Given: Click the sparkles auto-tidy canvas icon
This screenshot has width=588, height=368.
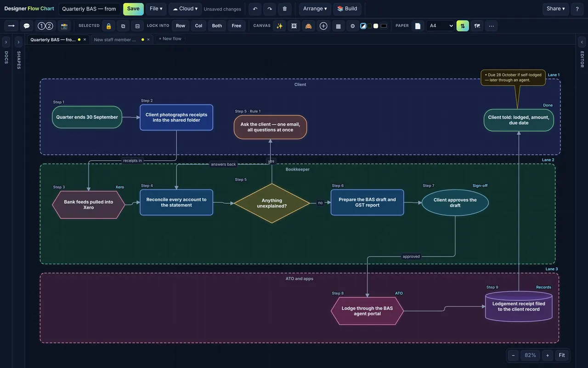Looking at the screenshot, I should (x=279, y=26).
